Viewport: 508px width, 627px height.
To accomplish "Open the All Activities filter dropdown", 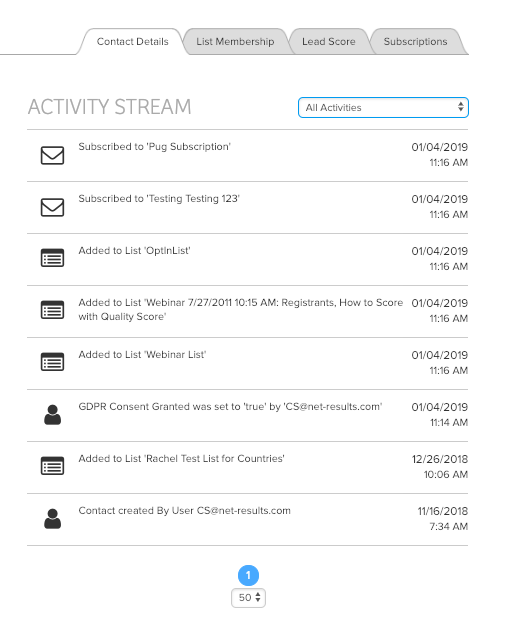I will (x=383, y=108).
